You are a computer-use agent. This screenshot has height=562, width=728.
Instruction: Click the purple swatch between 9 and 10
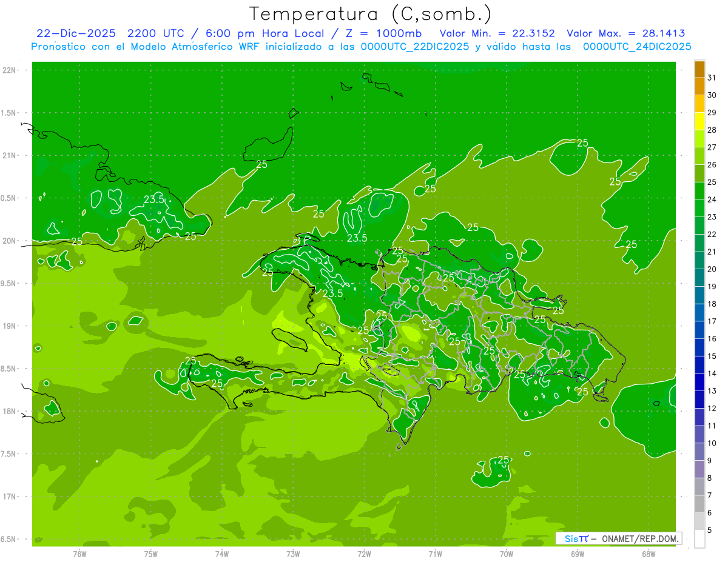tap(699, 452)
